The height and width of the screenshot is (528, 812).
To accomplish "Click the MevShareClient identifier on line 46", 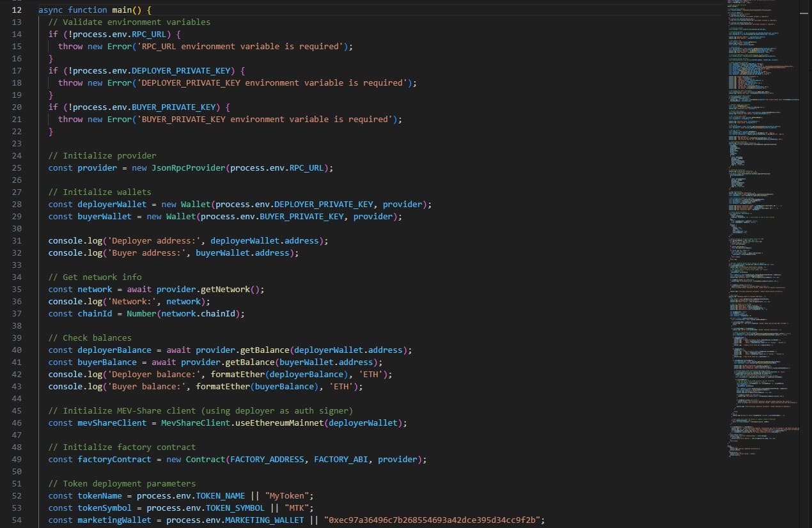I will [195, 423].
